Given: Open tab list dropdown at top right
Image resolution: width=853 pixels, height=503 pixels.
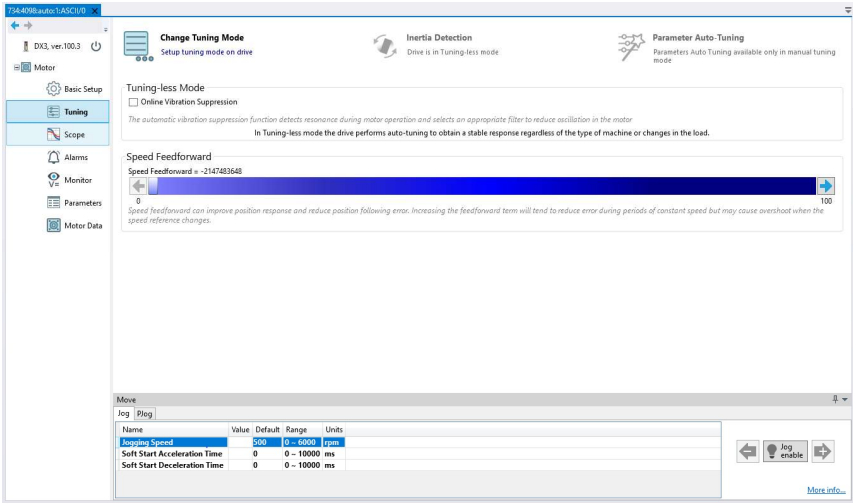Looking at the screenshot, I should [848, 10].
